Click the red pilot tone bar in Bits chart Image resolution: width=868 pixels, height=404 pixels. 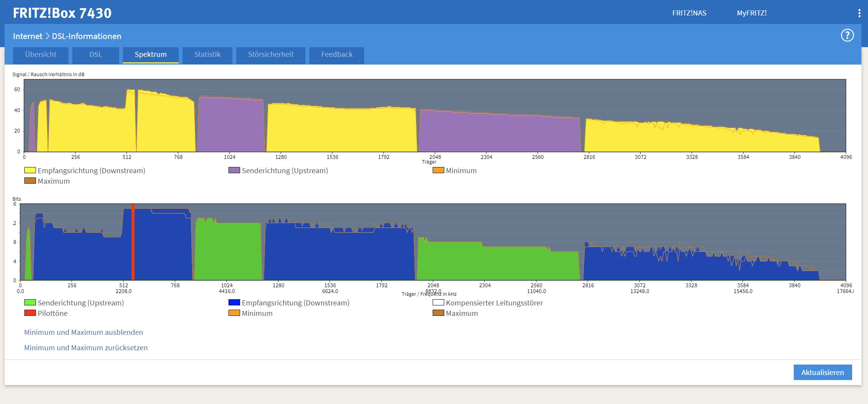point(133,242)
